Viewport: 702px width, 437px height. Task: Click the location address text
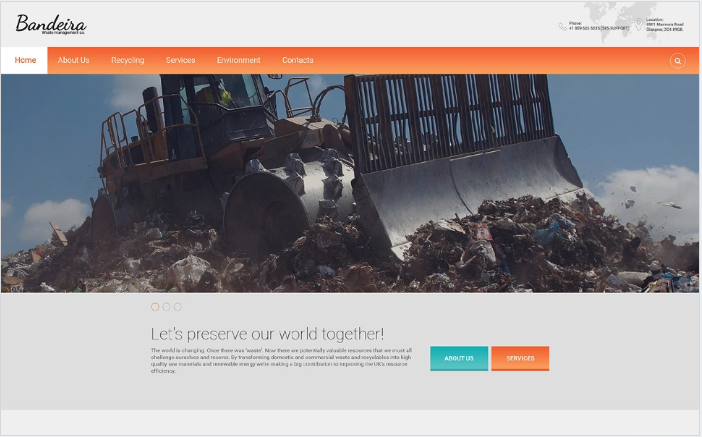click(x=664, y=25)
